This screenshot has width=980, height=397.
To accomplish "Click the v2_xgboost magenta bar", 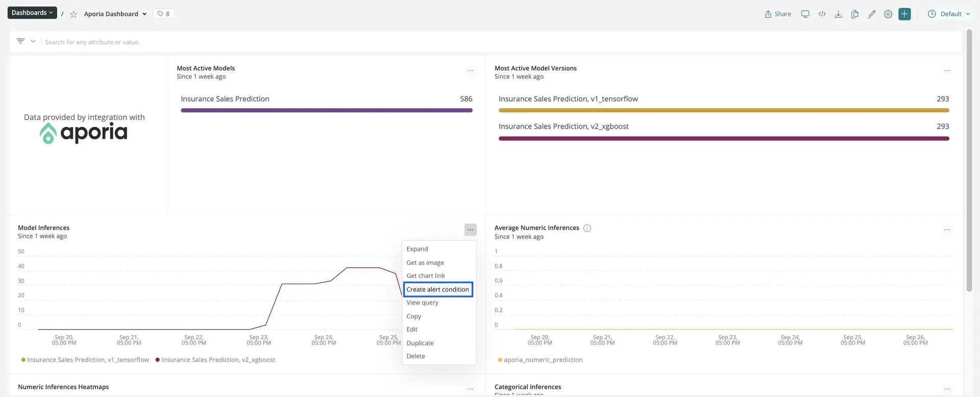I will point(724,138).
